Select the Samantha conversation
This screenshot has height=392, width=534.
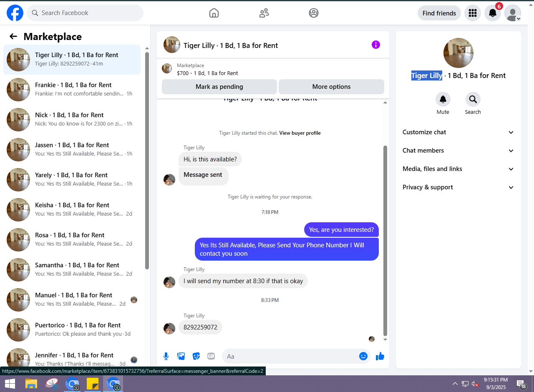[x=72, y=270]
